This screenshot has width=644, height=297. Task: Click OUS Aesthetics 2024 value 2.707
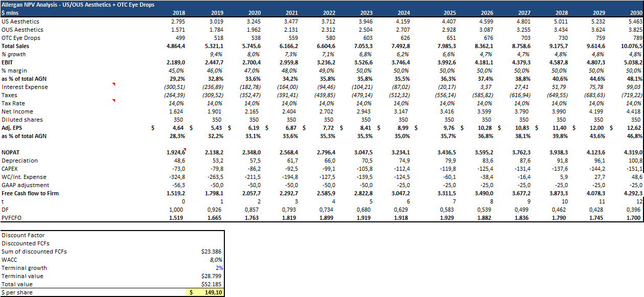click(x=402, y=30)
